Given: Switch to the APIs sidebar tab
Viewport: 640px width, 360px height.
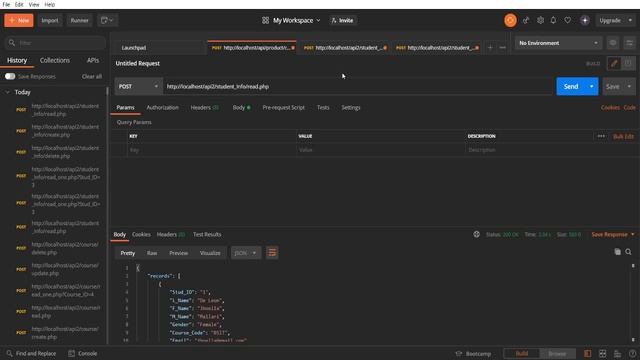Looking at the screenshot, I should (93, 60).
